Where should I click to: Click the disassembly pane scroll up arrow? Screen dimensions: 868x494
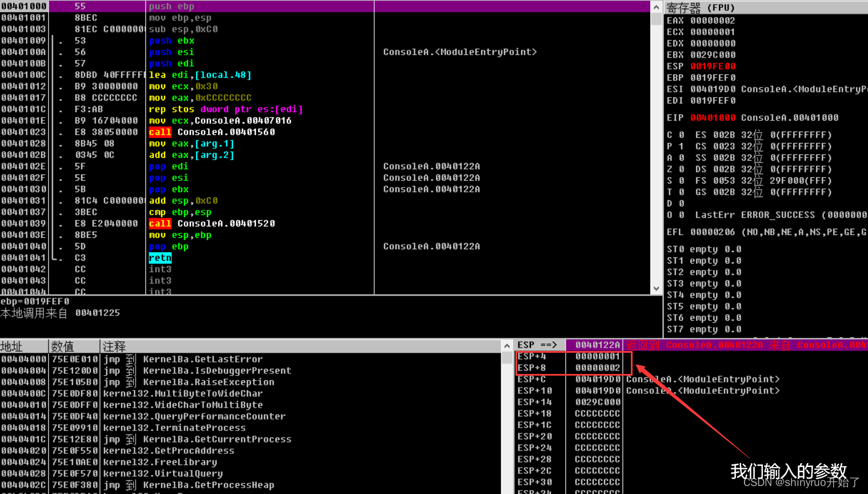tap(656, 7)
